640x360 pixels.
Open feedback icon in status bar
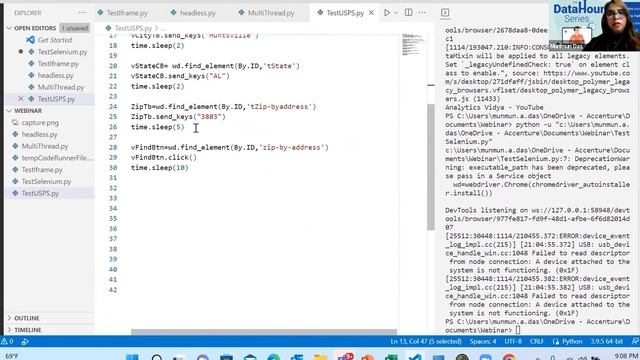(635, 341)
